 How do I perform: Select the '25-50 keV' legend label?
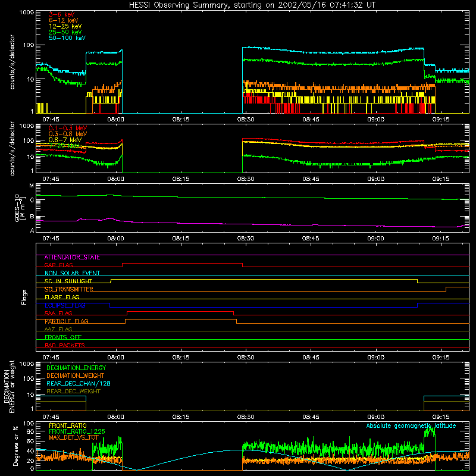[x=65, y=32]
